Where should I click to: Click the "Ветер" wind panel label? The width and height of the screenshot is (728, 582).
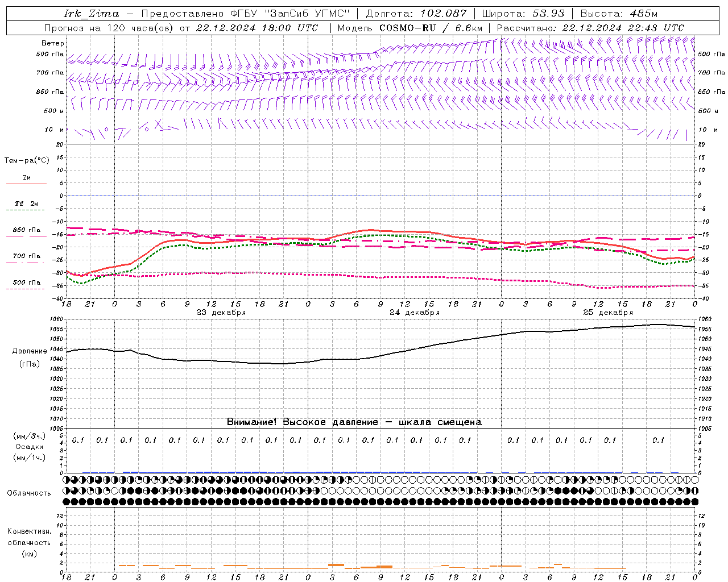point(53,43)
